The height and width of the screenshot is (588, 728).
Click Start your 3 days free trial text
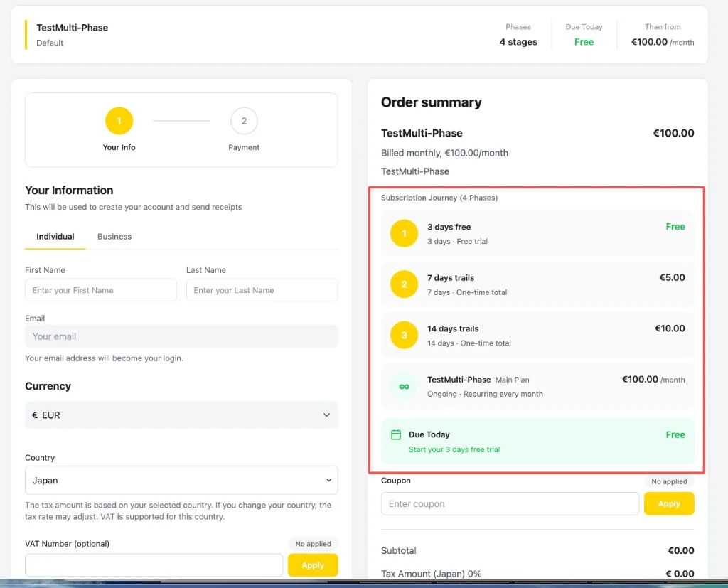pos(454,449)
